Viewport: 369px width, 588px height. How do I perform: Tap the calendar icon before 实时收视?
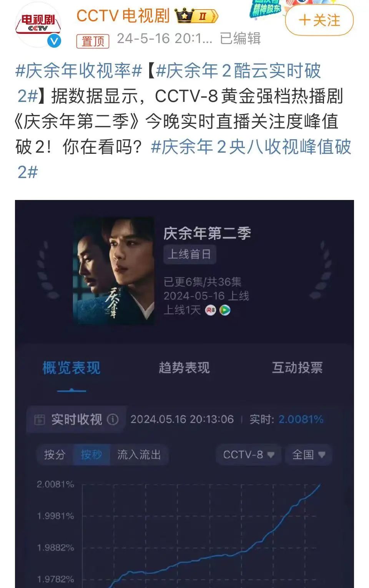[40, 420]
